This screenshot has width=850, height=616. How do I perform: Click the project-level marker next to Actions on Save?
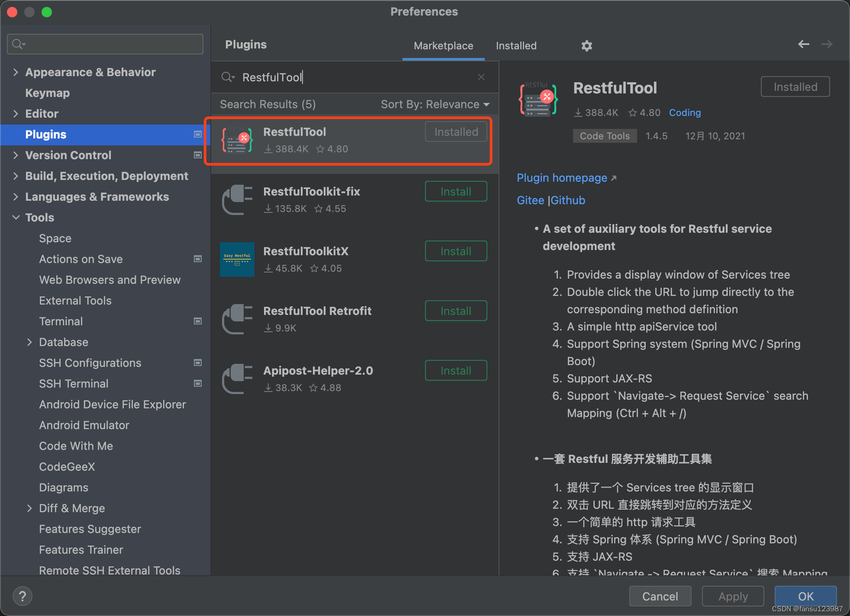(198, 259)
